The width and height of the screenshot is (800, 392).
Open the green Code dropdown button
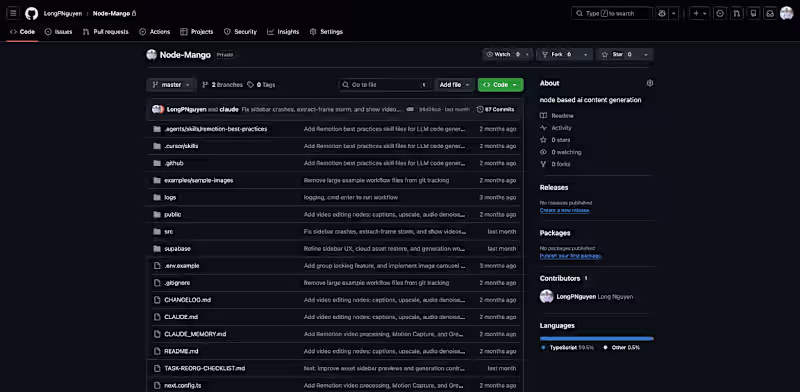501,85
